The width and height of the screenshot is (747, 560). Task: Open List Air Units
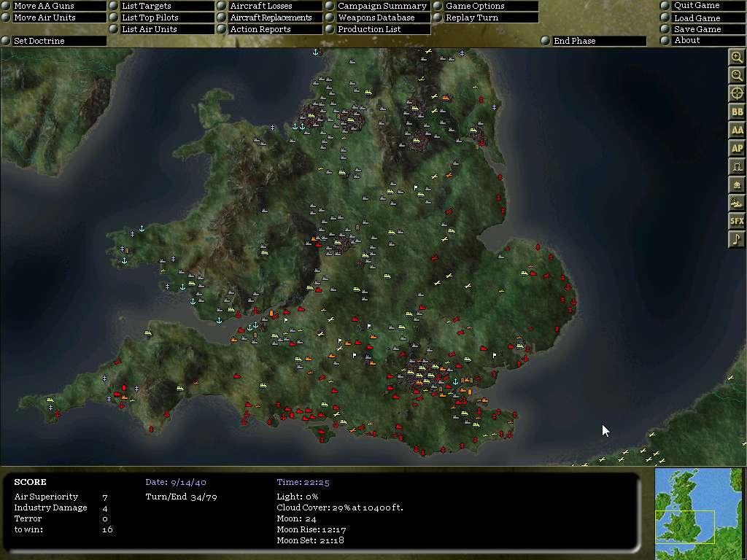(162, 29)
